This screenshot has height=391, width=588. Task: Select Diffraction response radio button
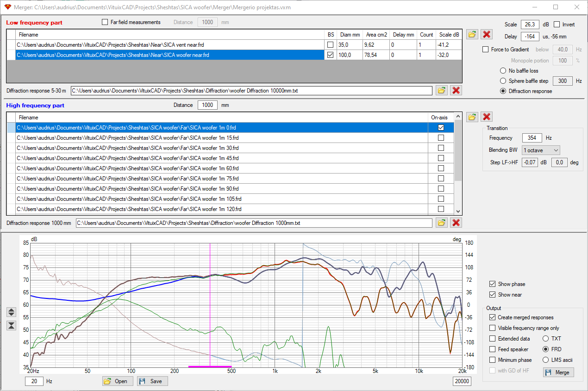tap(503, 91)
